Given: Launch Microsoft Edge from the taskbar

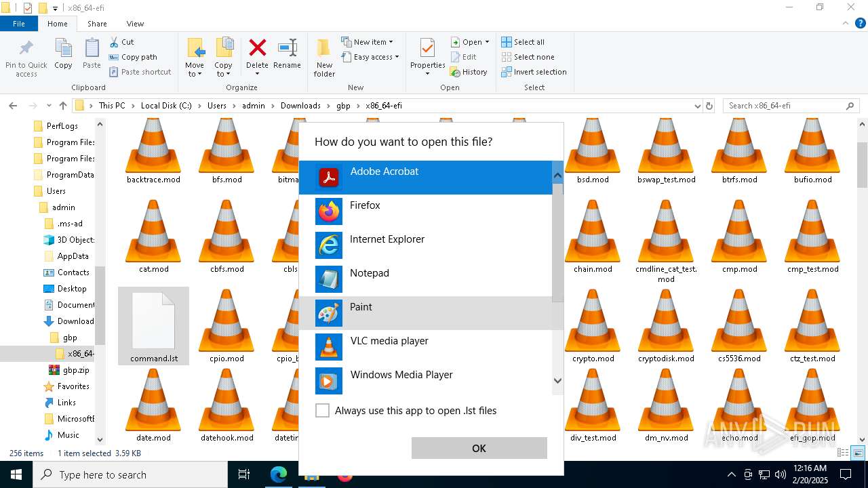Looking at the screenshot, I should pos(279,474).
